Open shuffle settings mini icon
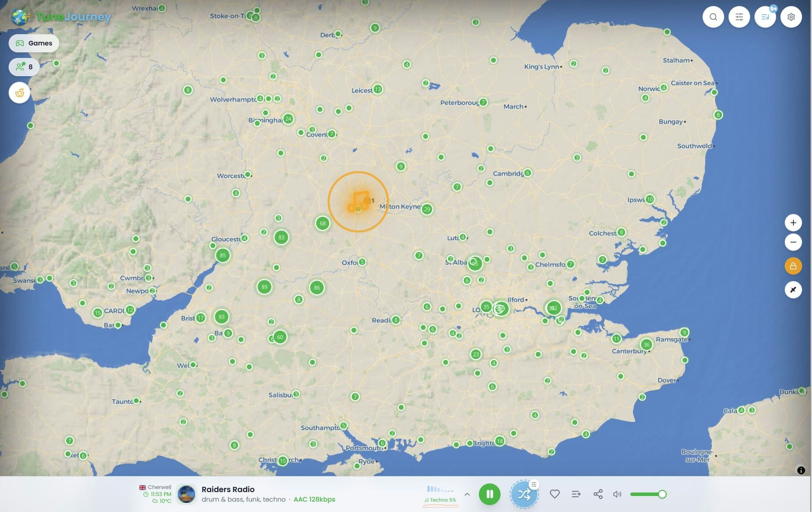Screen dimensions: 812x512 tap(534, 484)
